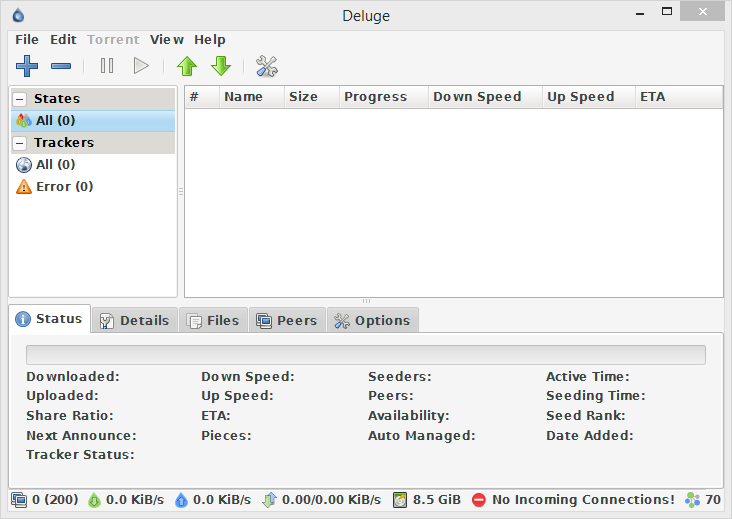The height and width of the screenshot is (519, 732).
Task: Switch to the Details tab
Action: coord(135,320)
